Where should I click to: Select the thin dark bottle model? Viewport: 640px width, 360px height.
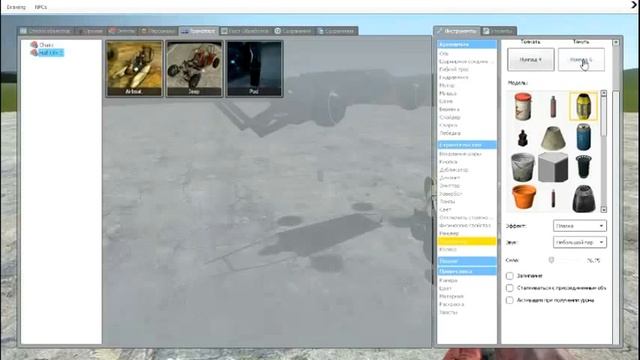[553, 198]
